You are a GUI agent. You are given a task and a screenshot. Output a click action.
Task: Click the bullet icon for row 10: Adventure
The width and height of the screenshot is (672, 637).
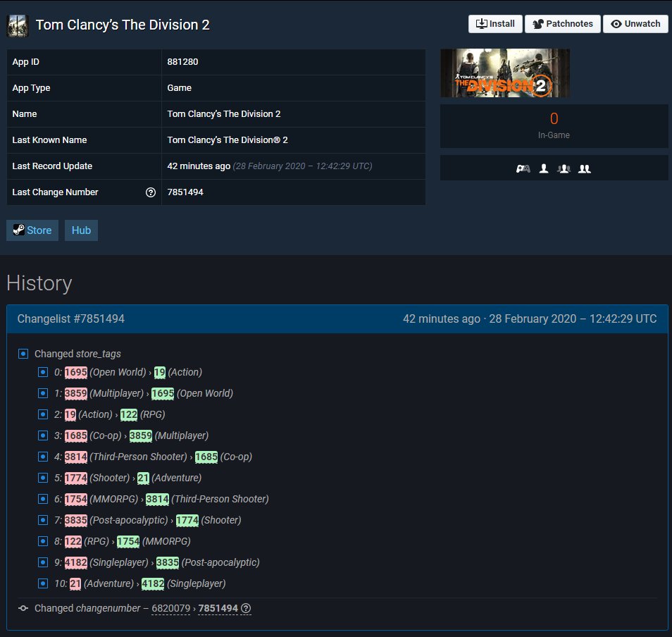point(43,583)
